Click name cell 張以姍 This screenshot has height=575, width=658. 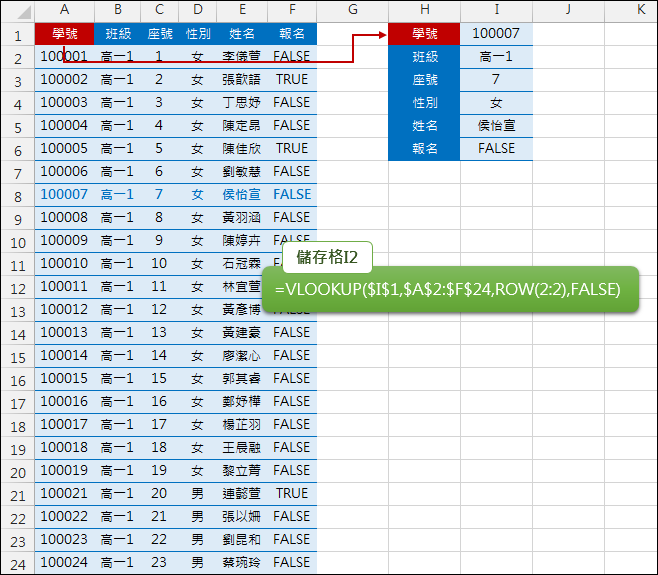[242, 517]
